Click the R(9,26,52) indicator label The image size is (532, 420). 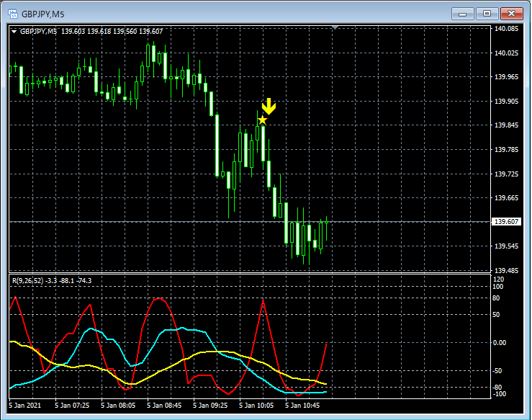(28, 281)
